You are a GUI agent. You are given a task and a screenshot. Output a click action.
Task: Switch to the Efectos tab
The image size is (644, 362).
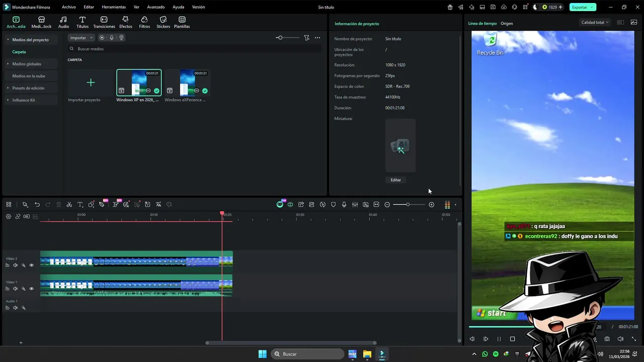126,22
